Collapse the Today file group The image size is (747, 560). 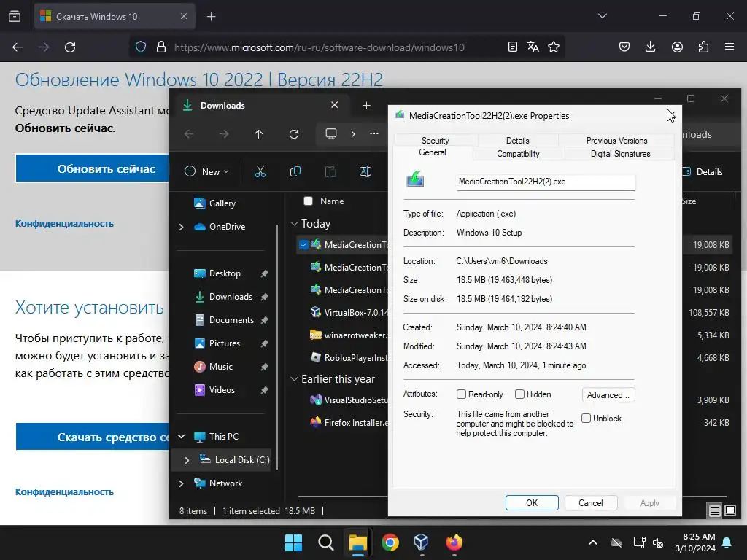(x=295, y=224)
